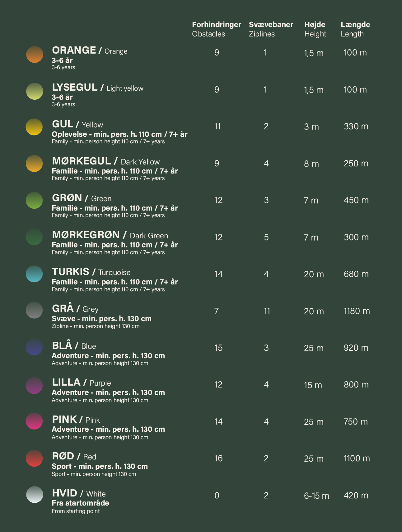Click the RØD / Red course title
This screenshot has width=402, height=532.
(x=74, y=456)
